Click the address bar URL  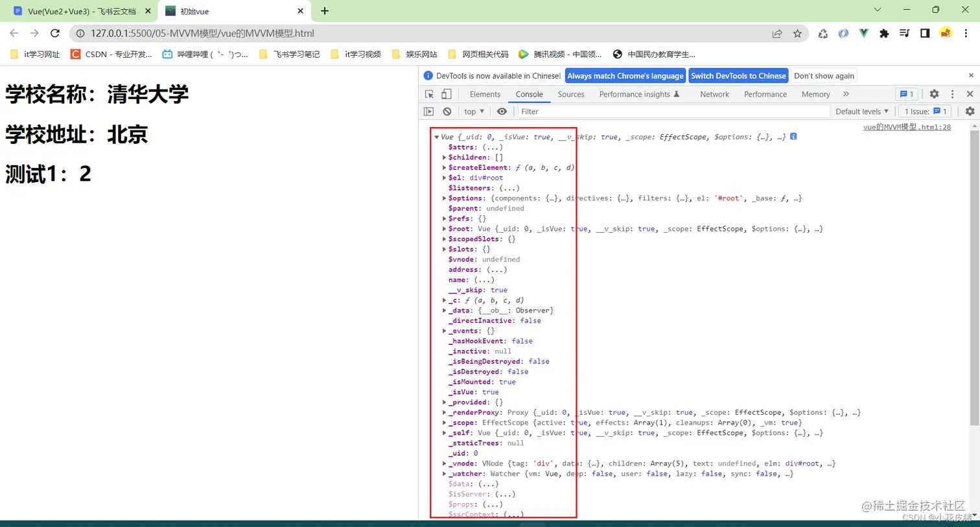(x=202, y=33)
